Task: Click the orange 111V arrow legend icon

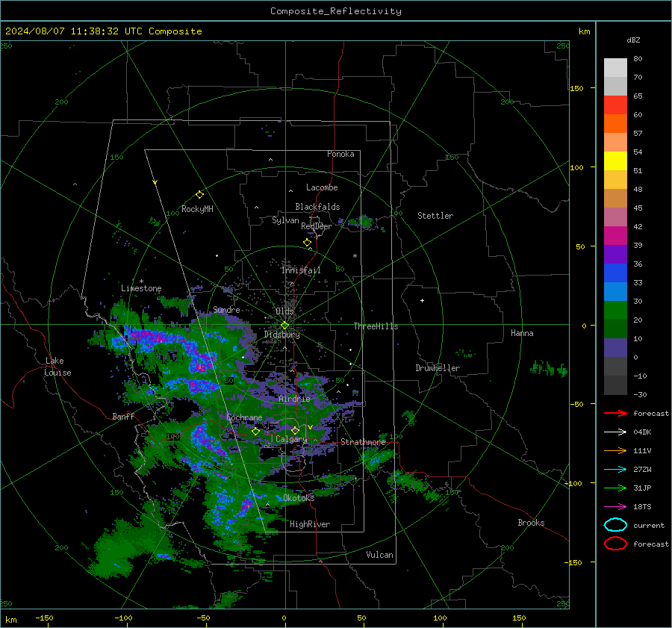Action: 615,450
